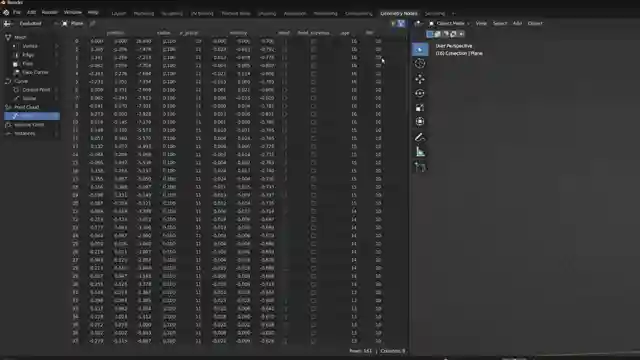
Task: Open the File menu
Action: pos(17,13)
